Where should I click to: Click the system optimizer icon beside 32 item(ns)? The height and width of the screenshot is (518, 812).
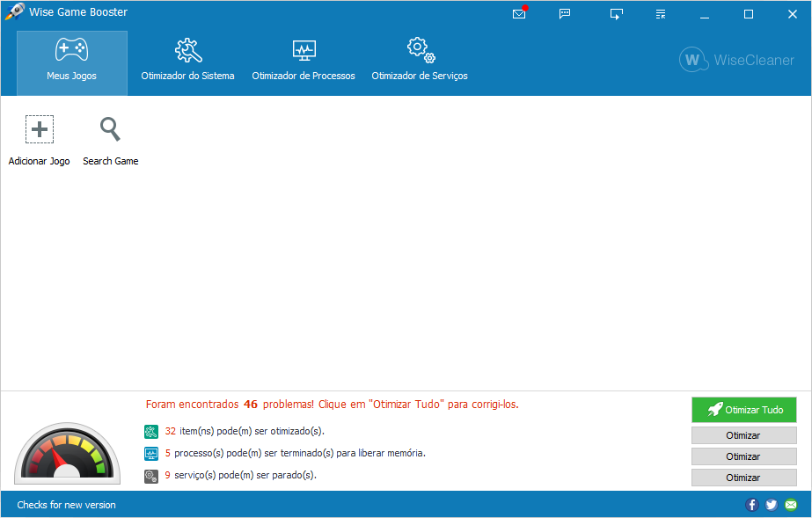151,432
